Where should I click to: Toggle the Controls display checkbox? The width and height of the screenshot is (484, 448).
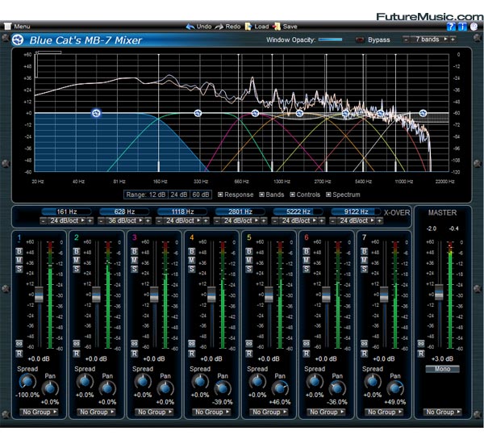[x=293, y=195]
